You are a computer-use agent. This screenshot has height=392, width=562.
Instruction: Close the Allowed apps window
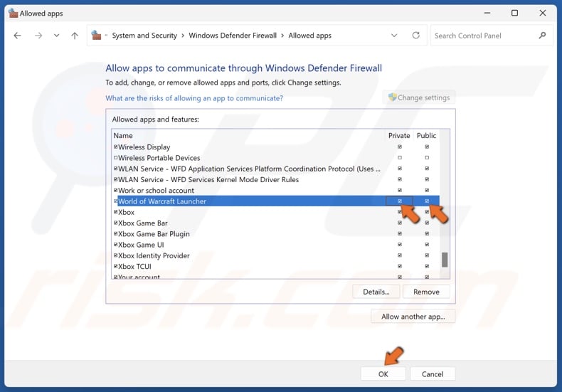point(543,13)
